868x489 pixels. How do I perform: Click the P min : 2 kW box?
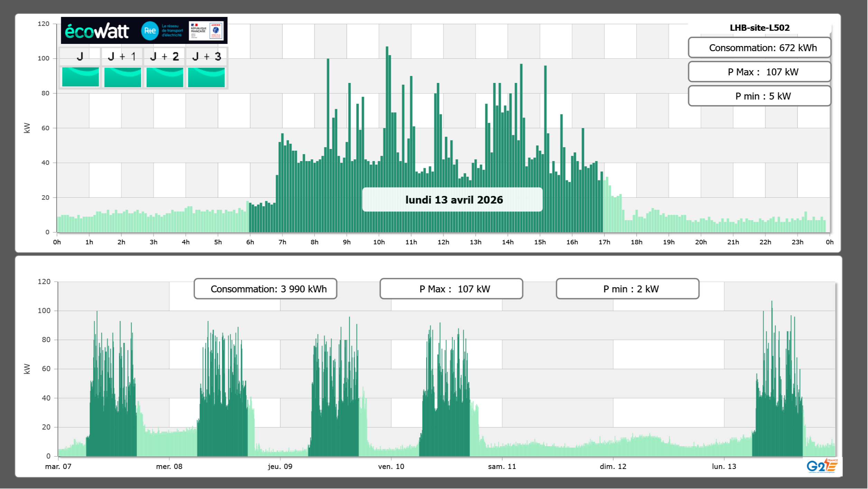point(627,289)
